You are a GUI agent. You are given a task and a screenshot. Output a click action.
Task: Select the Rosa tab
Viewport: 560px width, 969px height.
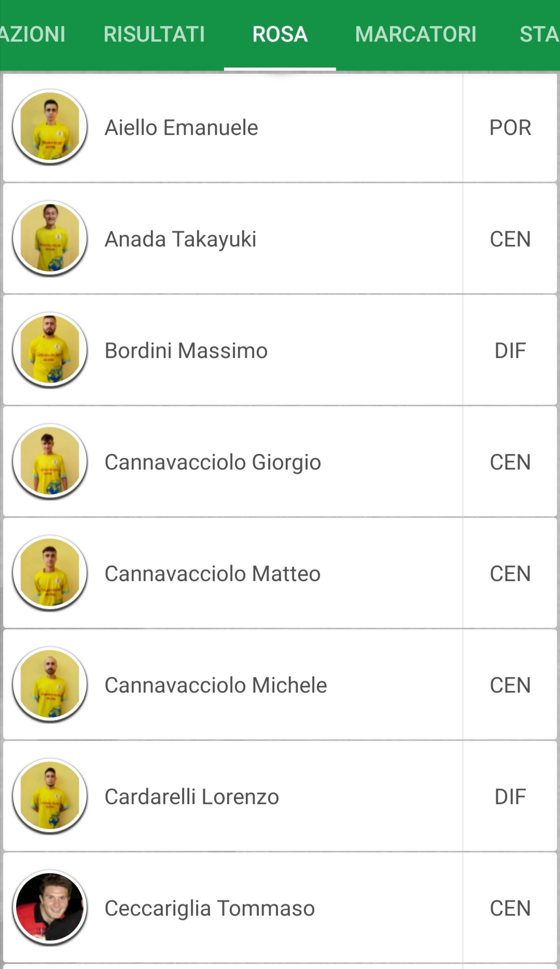(x=280, y=34)
